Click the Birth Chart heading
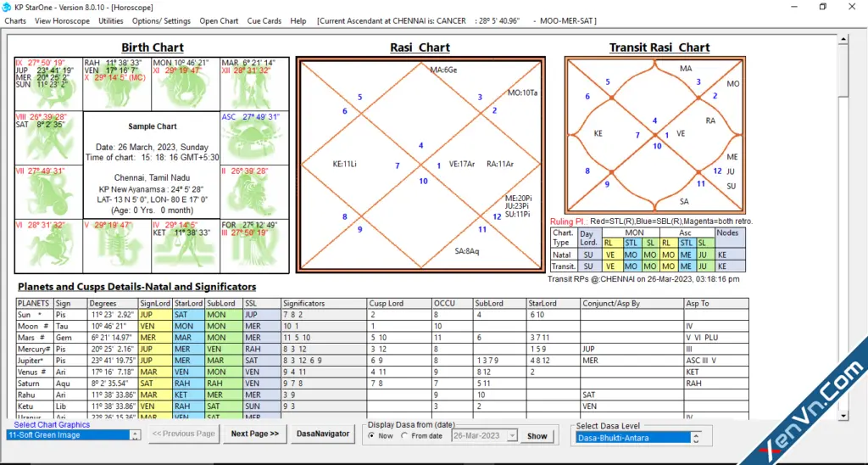The image size is (868, 465). pyautogui.click(x=153, y=48)
